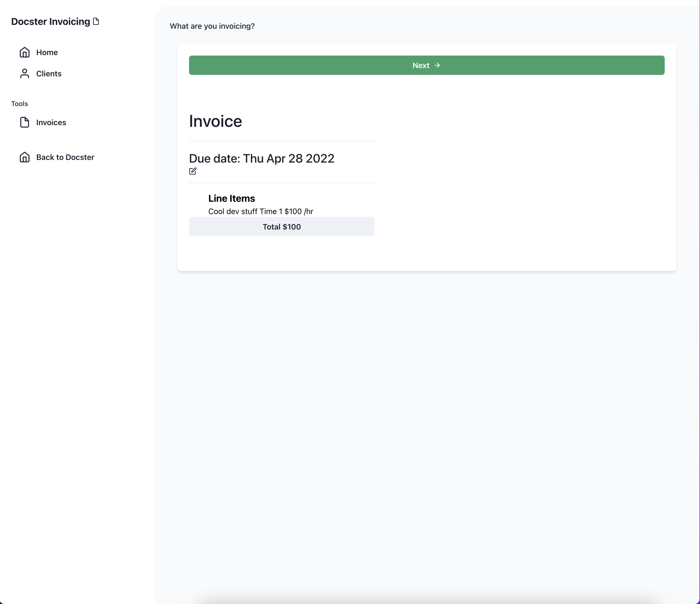Click the Line Items heading
The image size is (700, 604).
click(231, 198)
